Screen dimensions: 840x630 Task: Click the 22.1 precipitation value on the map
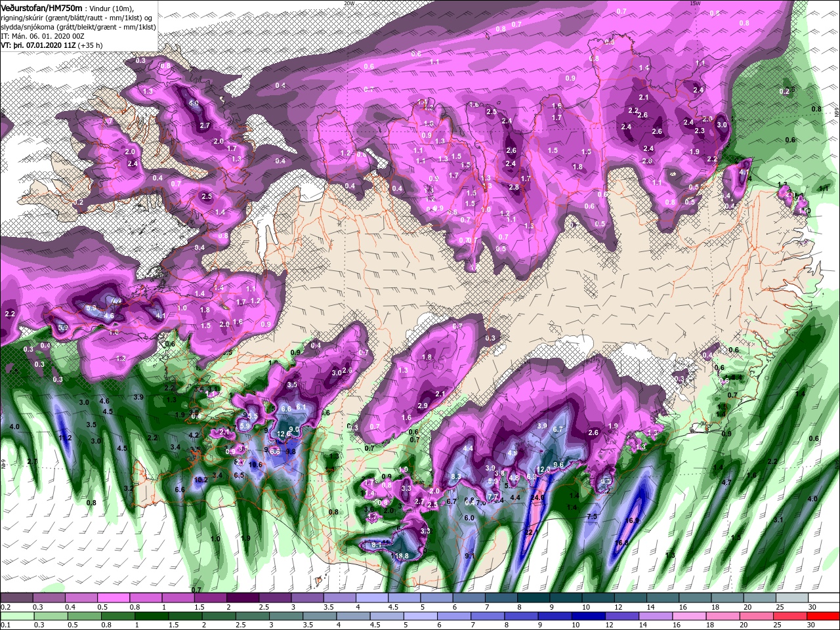[531, 533]
